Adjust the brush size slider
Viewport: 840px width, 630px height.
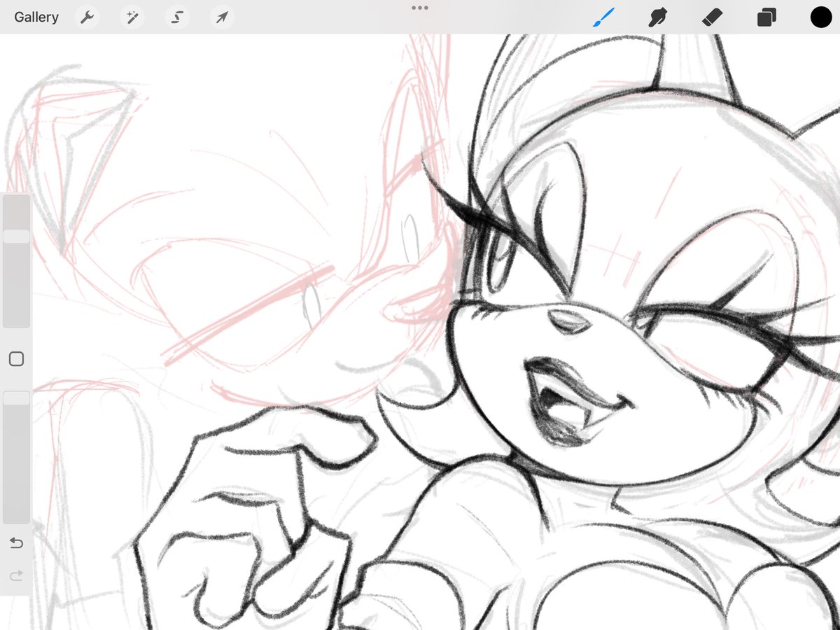[16, 235]
